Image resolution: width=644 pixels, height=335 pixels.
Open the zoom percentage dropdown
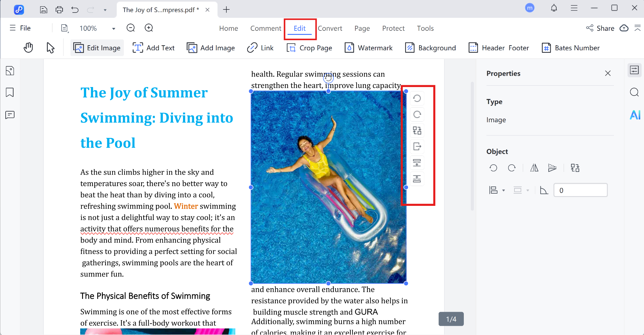pos(113,28)
